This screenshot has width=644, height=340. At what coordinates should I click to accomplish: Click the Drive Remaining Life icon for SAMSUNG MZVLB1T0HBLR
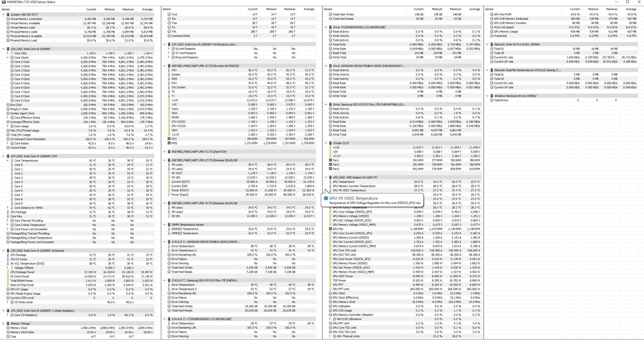tap(169, 255)
